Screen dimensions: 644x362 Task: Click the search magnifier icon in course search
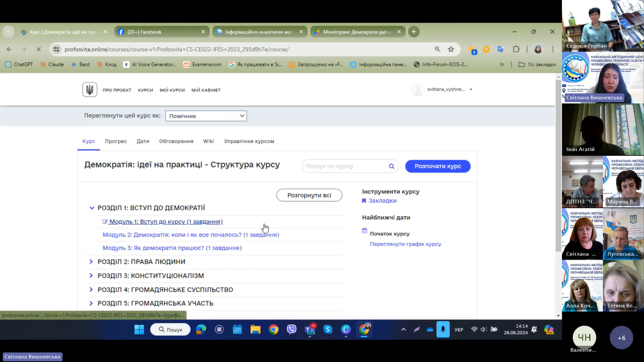(x=391, y=166)
